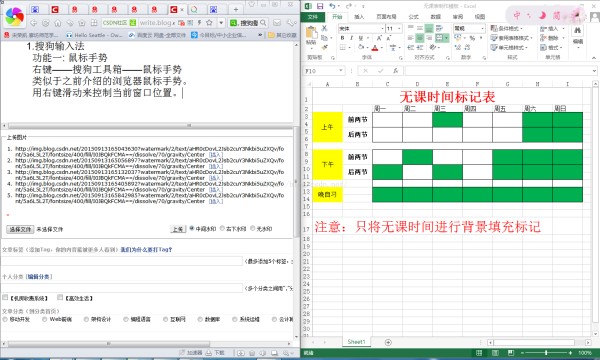Image resolution: width=600 pixels, height=360 pixels.
Task: Click the Save icon in Excel title bar
Action: [320, 6]
